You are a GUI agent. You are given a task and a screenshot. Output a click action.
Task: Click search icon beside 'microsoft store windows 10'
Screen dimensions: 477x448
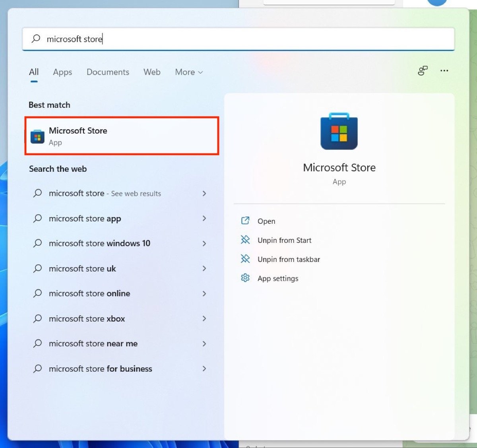(38, 243)
